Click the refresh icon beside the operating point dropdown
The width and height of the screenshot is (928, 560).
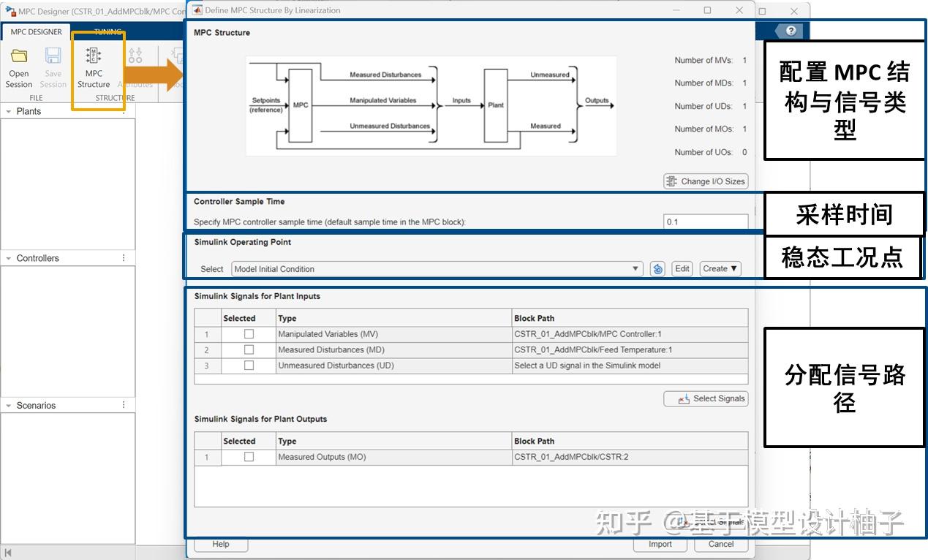tap(657, 268)
